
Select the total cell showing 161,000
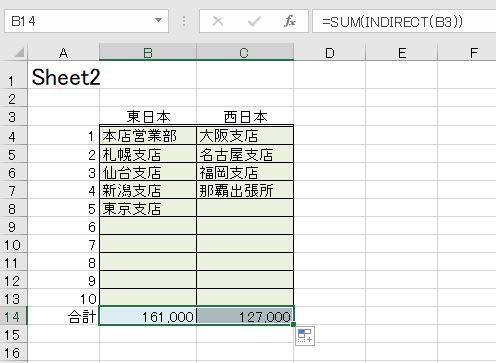148,316
